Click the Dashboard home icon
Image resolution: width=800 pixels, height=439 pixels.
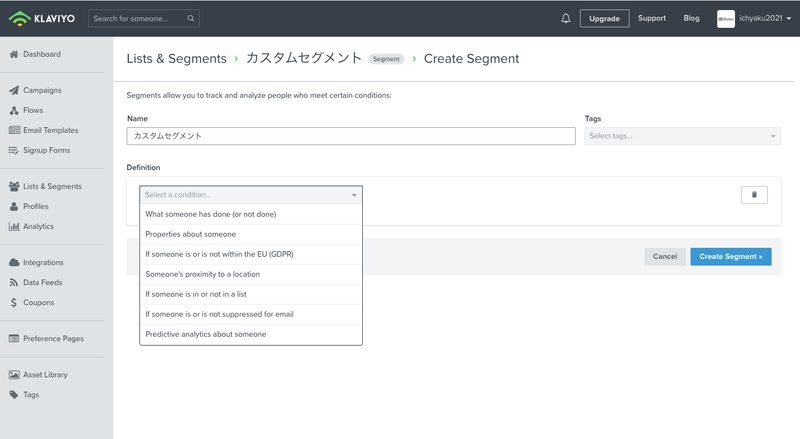(14, 54)
